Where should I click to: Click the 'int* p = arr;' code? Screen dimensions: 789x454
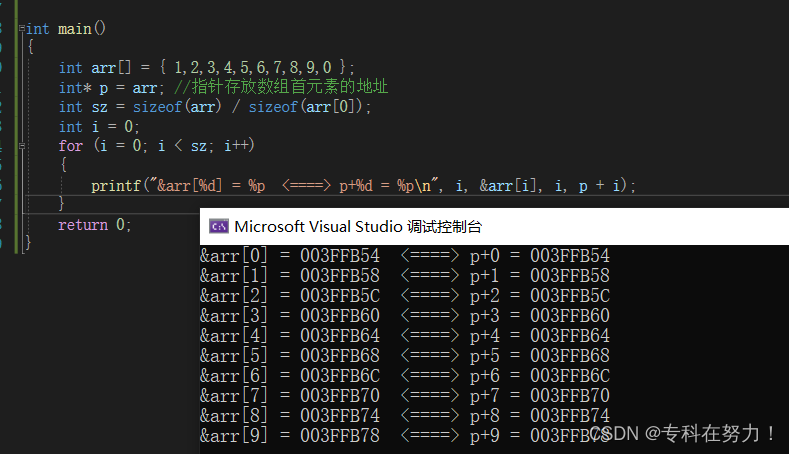click(x=111, y=88)
